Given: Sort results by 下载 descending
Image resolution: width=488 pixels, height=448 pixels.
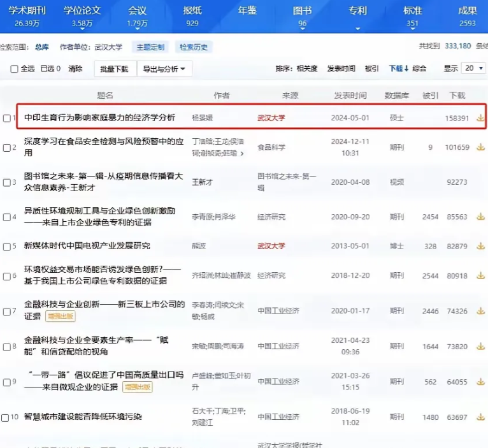Looking at the screenshot, I should (399, 68).
